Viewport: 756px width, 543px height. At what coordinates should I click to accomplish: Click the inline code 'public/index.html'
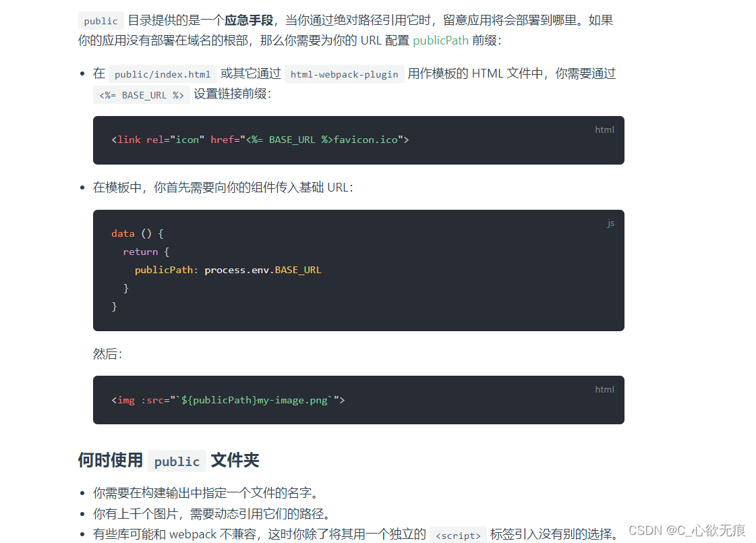163,74
